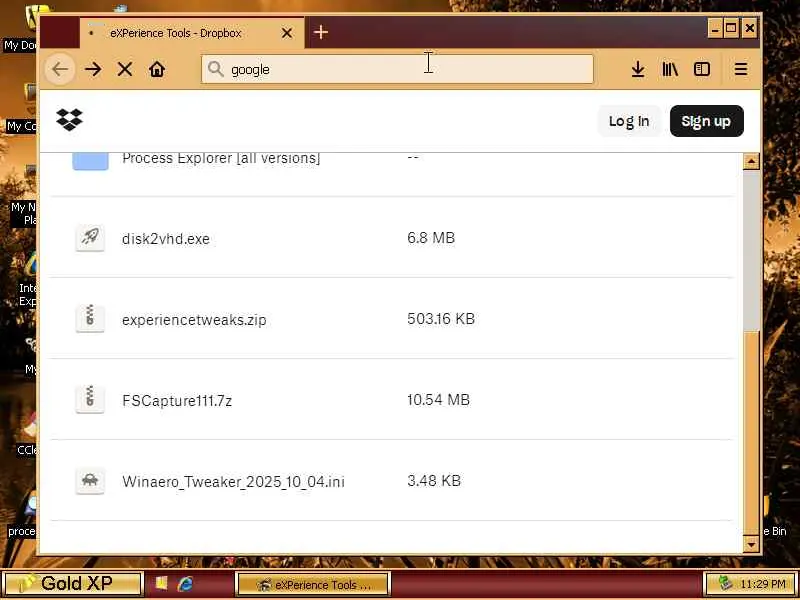This screenshot has height=600, width=800.
Task: Open the experiencetweaks.zip file
Action: pyautogui.click(x=194, y=320)
